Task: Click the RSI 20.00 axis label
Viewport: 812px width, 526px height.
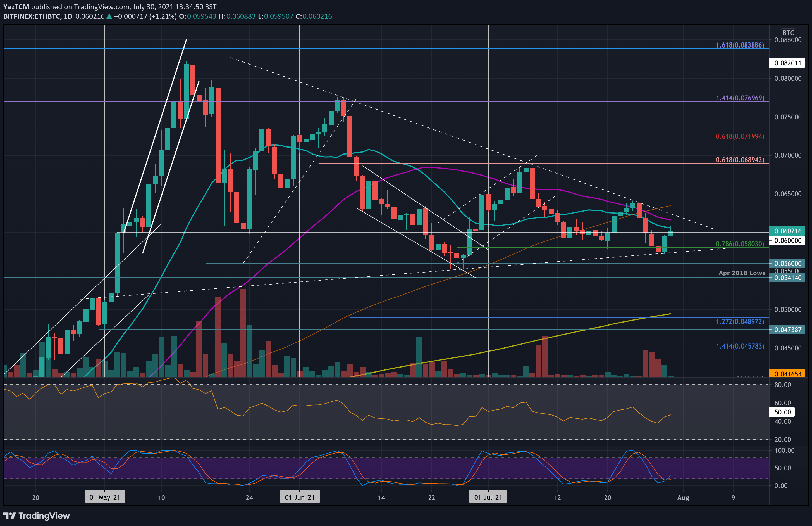Action: [x=782, y=440]
